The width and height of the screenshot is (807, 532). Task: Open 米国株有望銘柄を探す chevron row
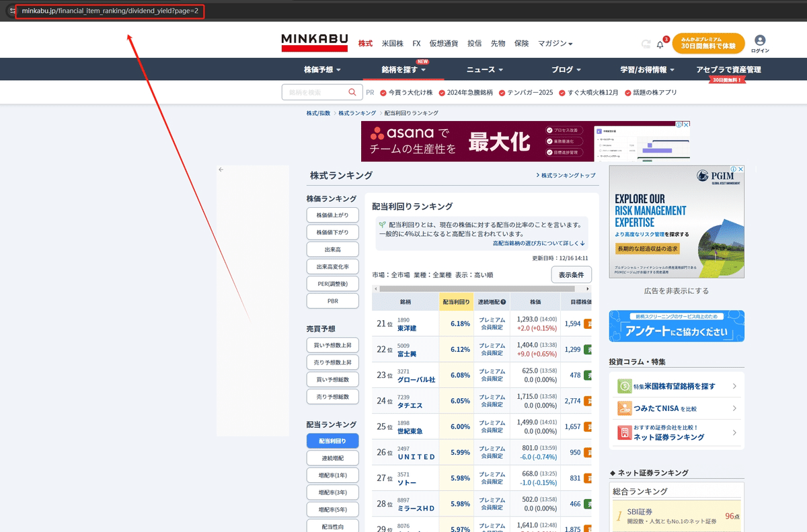677,386
